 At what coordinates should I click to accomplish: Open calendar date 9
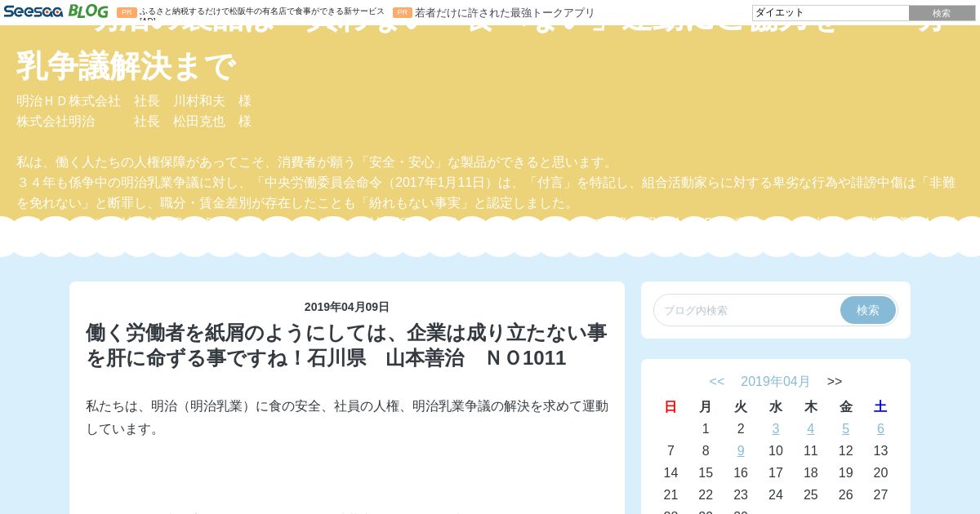[741, 450]
